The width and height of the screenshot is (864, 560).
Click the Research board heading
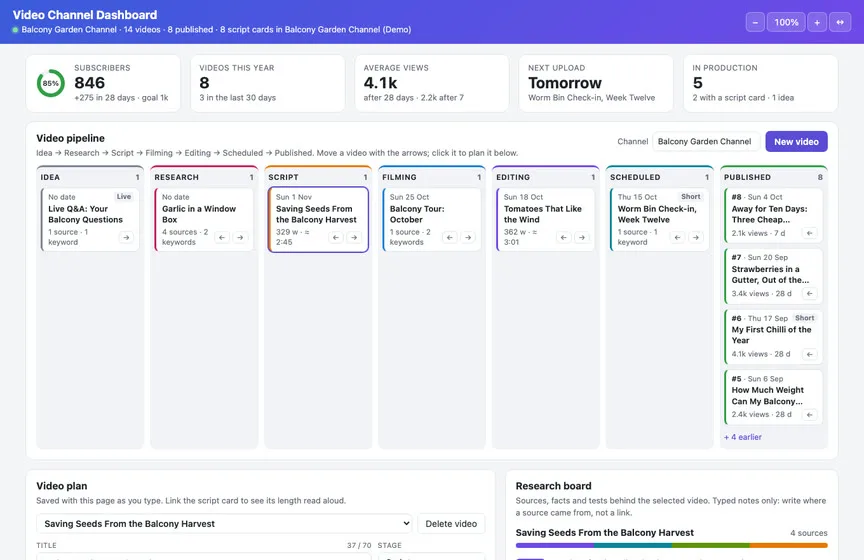tap(553, 486)
